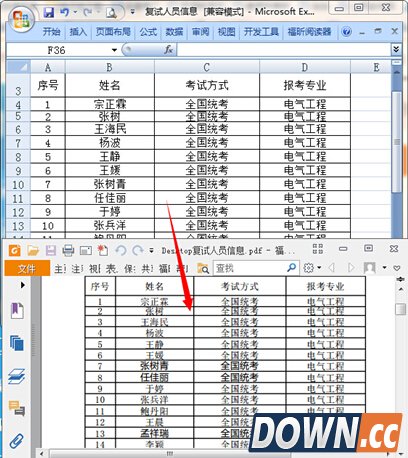This screenshot has width=408, height=458.
Task: Click the Name Box showing F36
Action: (x=57, y=50)
